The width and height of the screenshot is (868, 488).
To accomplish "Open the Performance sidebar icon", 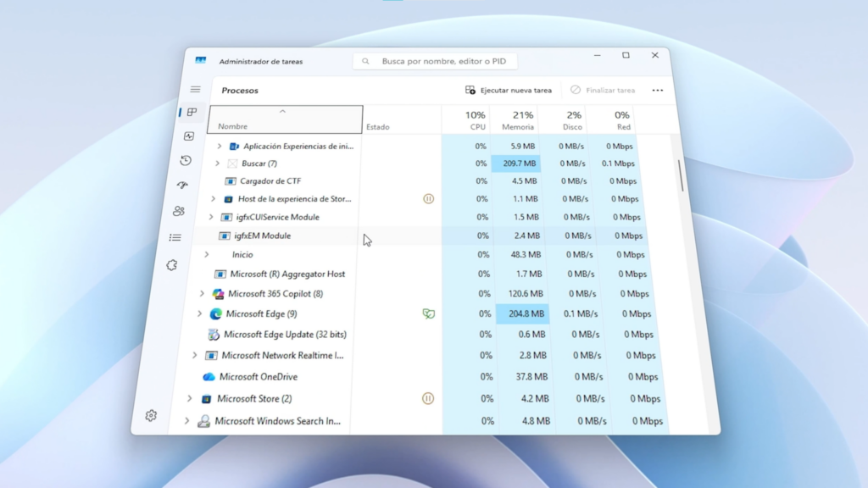I will click(x=189, y=136).
